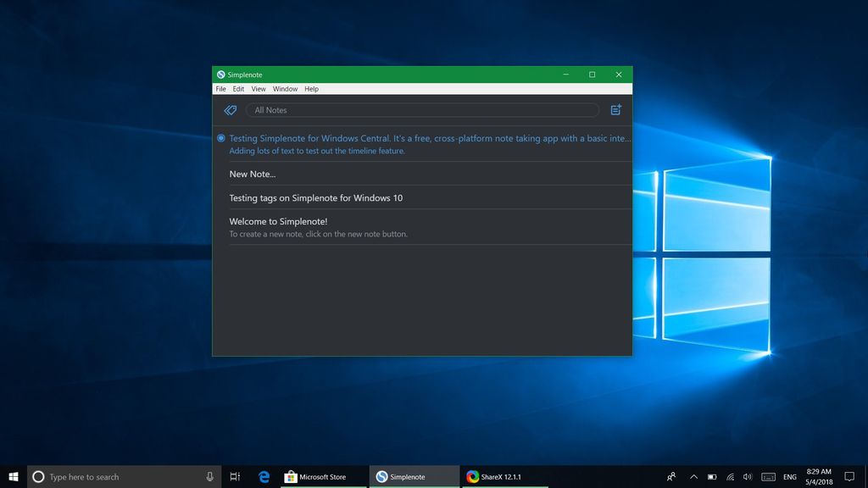Open the tag sidebar in Simplenote
This screenshot has width=868, height=488.
229,109
